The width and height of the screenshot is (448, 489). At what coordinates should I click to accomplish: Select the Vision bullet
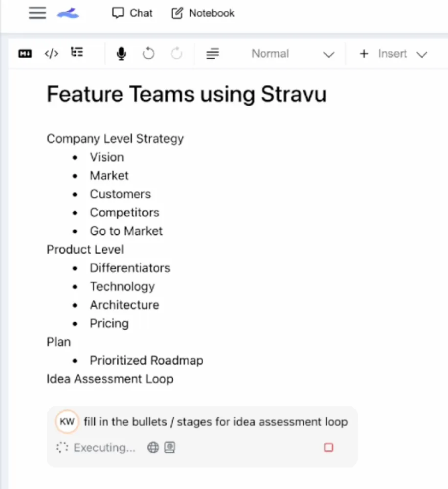point(107,157)
